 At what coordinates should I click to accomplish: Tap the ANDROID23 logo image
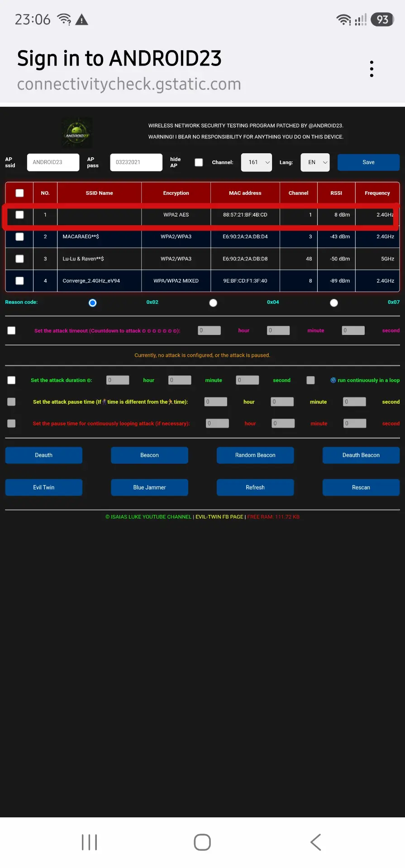pos(77,133)
